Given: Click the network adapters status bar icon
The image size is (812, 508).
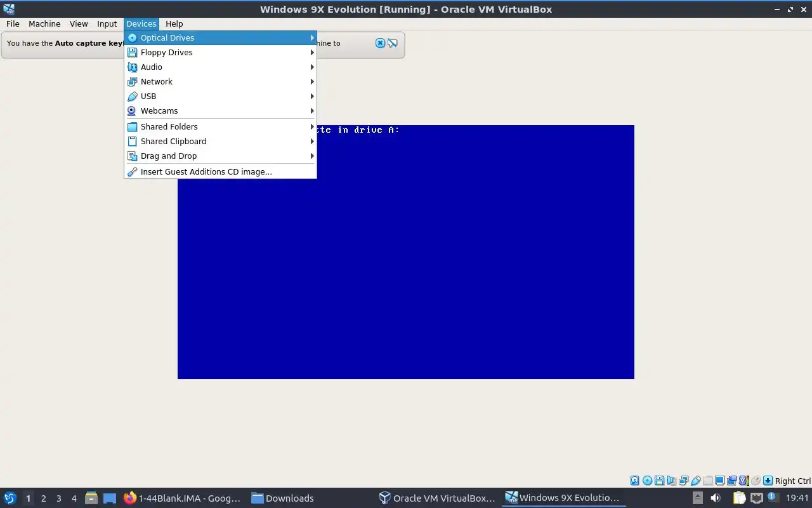Looking at the screenshot, I should 683,481.
